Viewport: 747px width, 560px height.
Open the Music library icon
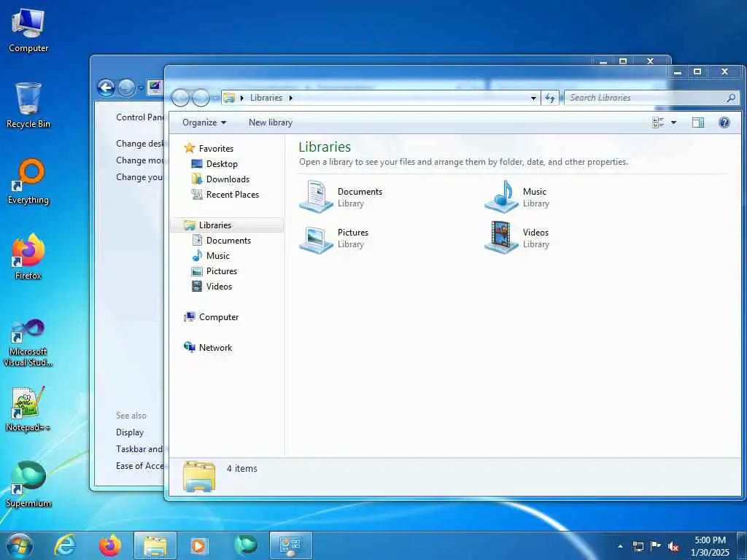pyautogui.click(x=502, y=197)
